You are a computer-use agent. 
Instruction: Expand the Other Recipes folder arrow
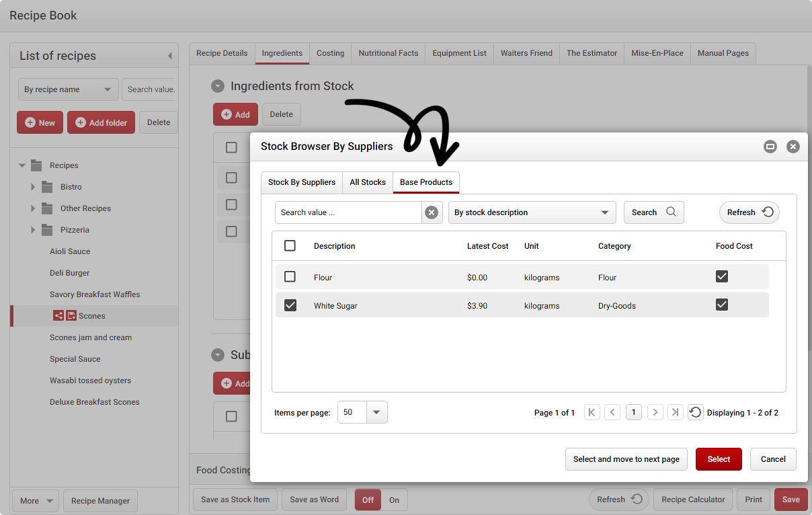[x=32, y=208]
